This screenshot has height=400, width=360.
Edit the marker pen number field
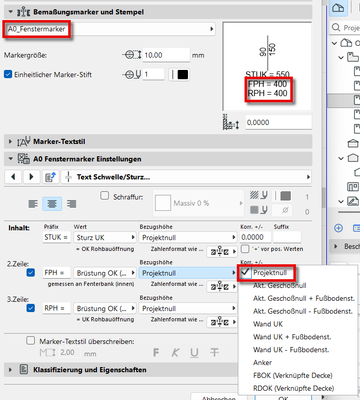click(x=153, y=74)
